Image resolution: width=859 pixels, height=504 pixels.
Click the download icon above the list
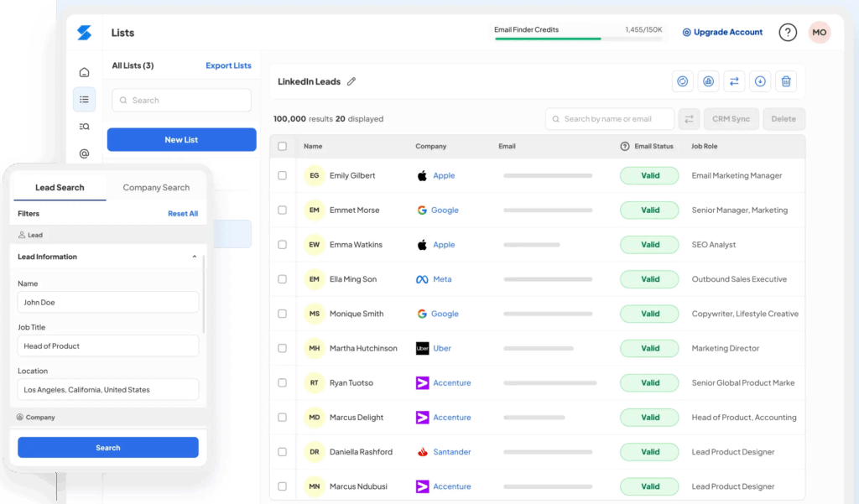pyautogui.click(x=760, y=81)
